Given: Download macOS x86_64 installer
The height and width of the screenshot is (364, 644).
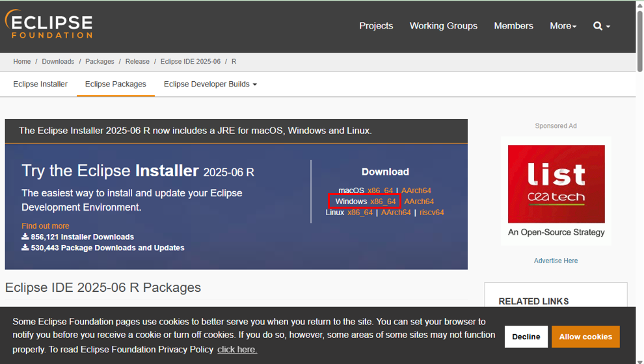Looking at the screenshot, I should click(380, 190).
